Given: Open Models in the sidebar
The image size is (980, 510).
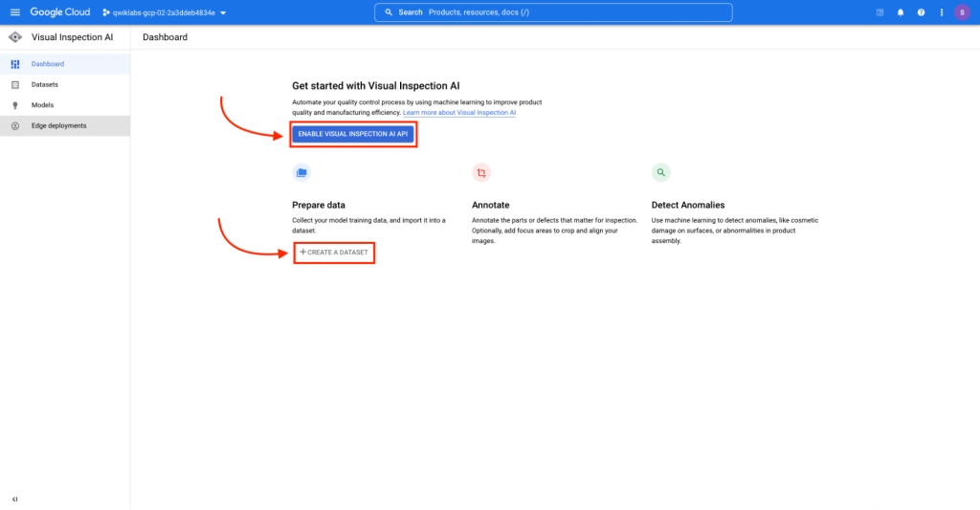Looking at the screenshot, I should pos(65,105).
